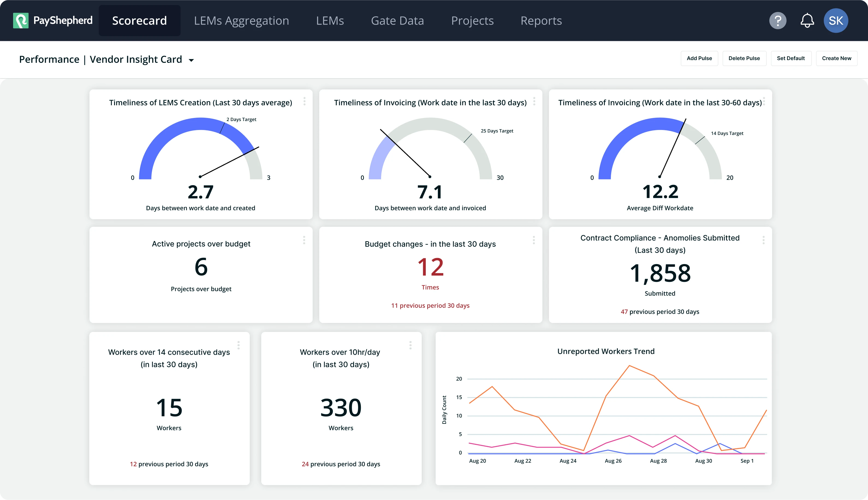Viewport: 868px width, 500px height.
Task: Open kebab menu on Workers over 10hr/day card
Action: [x=410, y=345]
